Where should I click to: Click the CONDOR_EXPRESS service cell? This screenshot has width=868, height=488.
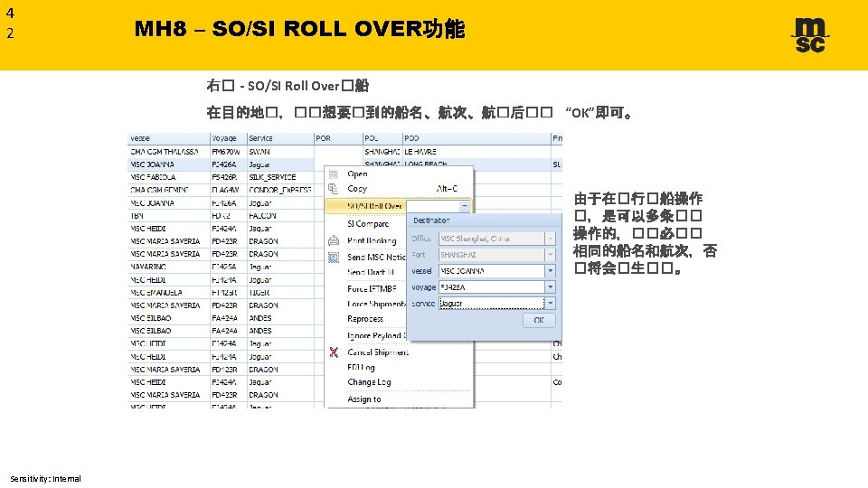click(x=280, y=190)
